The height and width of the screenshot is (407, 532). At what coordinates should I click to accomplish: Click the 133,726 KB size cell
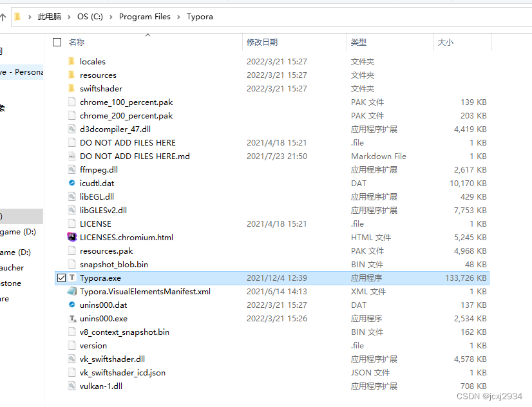click(466, 278)
